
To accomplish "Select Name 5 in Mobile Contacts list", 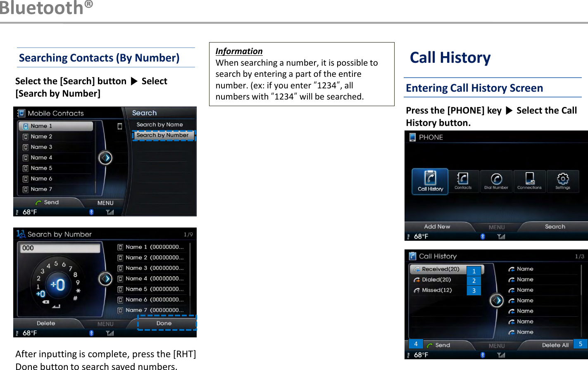I will click(x=55, y=168).
